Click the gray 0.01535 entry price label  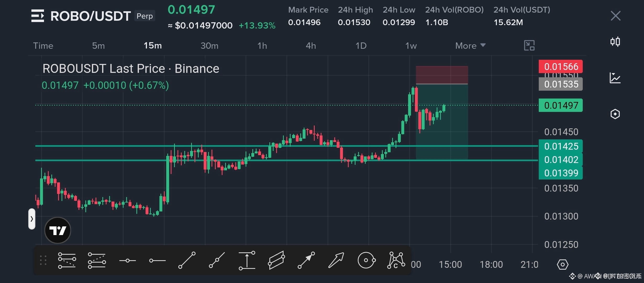[x=561, y=84]
